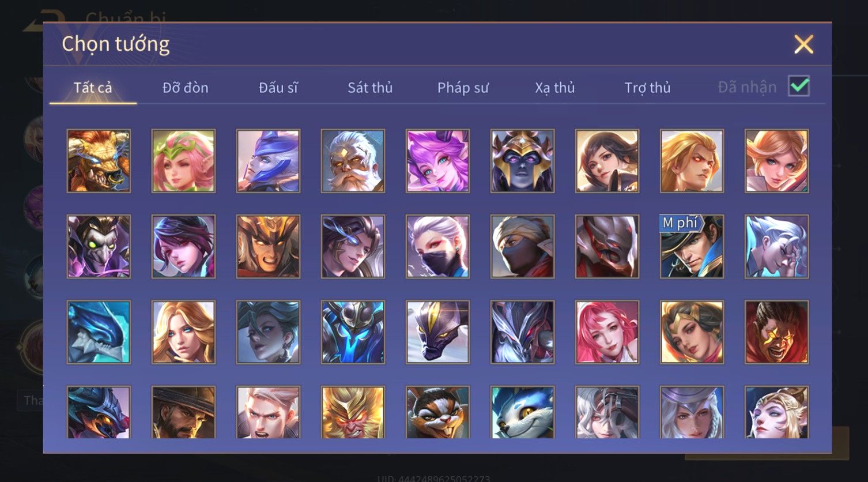Close the Chọn tướng dialog
Image resolution: width=868 pixels, height=482 pixels.
(803, 44)
